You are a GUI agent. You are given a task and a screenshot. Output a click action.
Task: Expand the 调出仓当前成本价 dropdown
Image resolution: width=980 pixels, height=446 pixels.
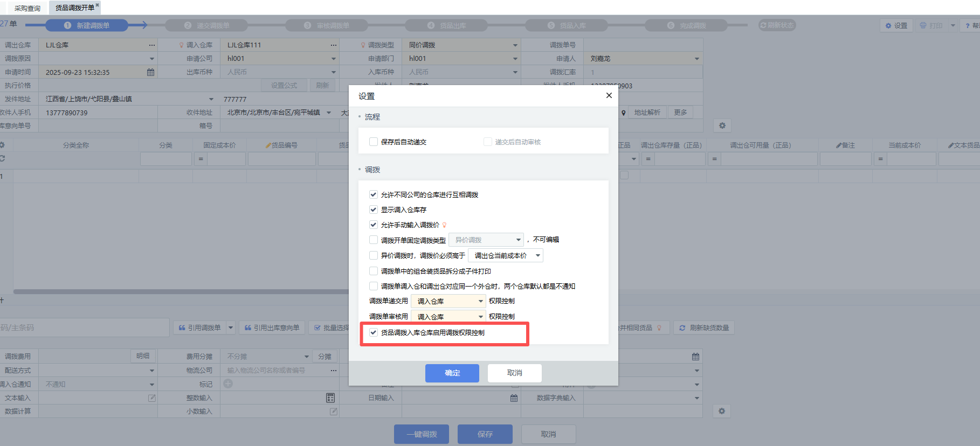pos(537,256)
